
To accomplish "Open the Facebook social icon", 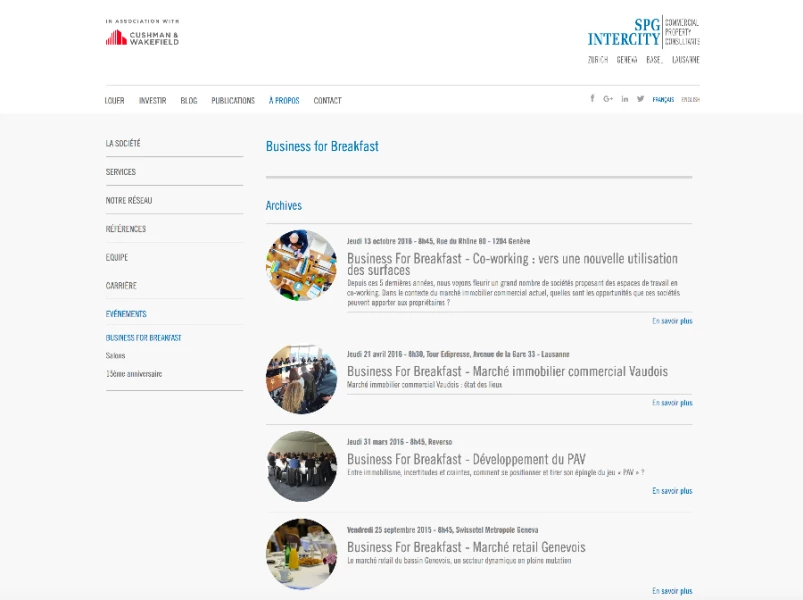I will click(x=592, y=98).
